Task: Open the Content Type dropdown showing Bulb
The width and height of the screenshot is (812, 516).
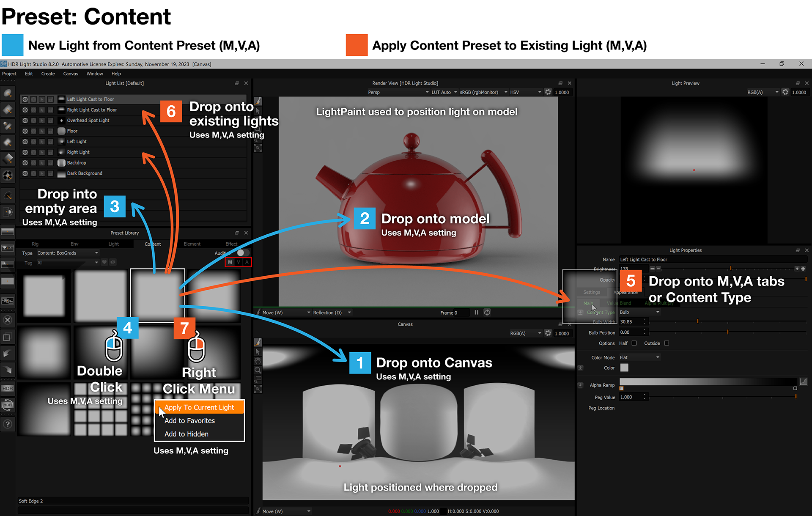Action: point(639,312)
